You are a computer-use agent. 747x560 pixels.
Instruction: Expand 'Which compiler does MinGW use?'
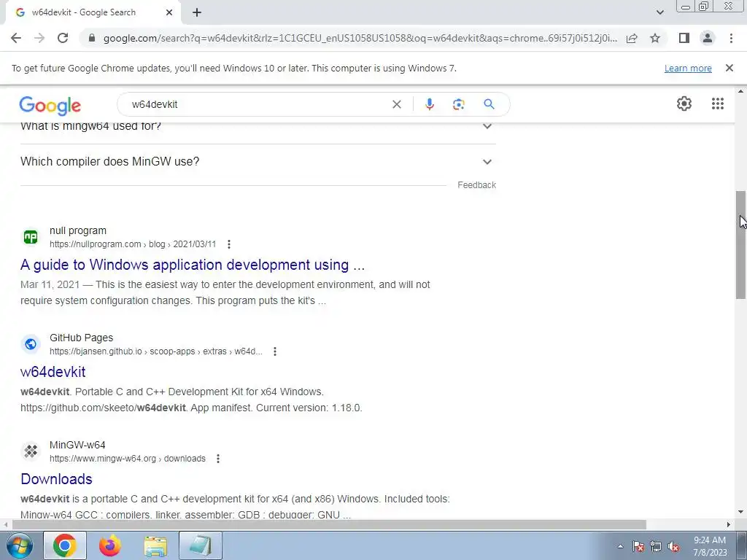258,161
